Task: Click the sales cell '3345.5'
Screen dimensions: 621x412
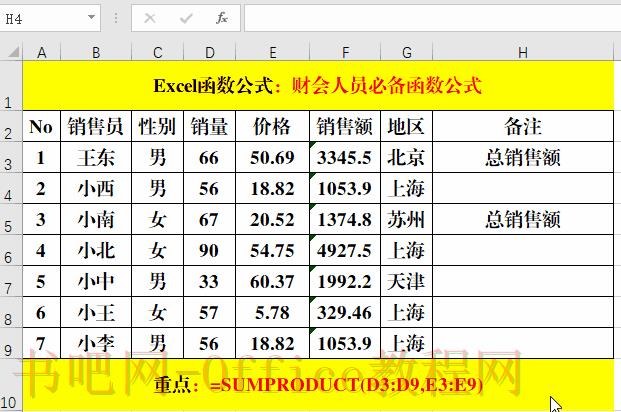Action: pos(345,157)
